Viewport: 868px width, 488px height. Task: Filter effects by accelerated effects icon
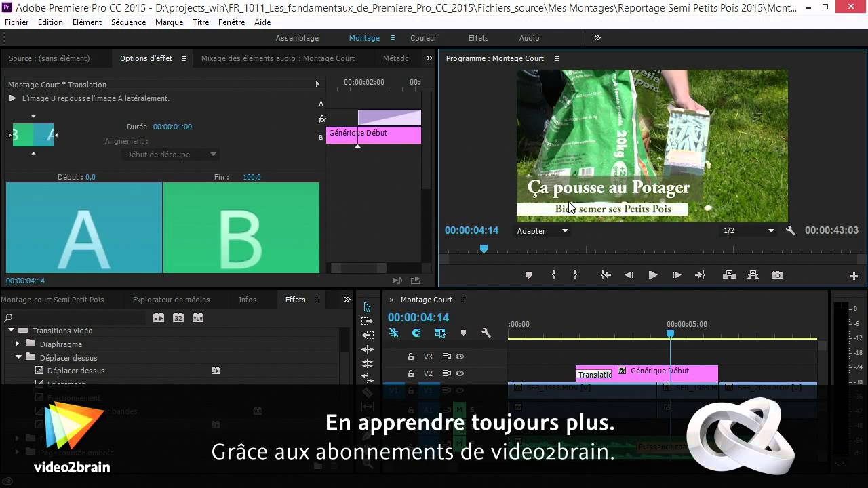point(158,317)
